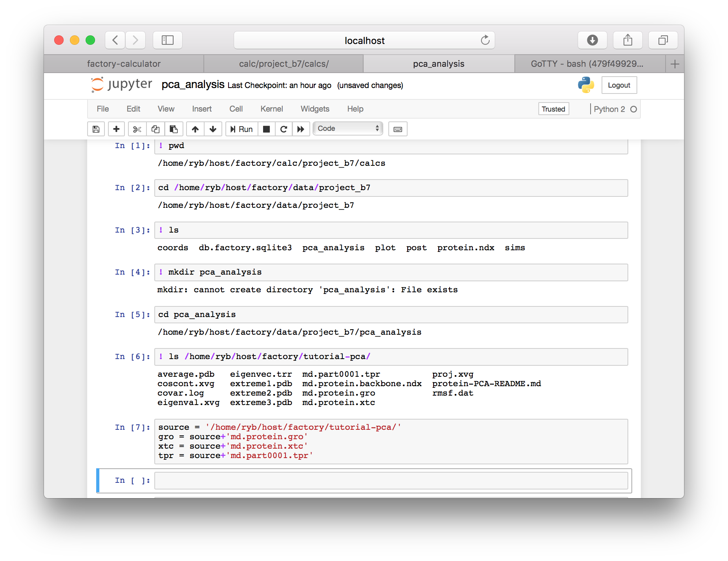Image resolution: width=728 pixels, height=561 pixels.
Task: Switch to the GoTTY bash tab
Action: pos(590,64)
